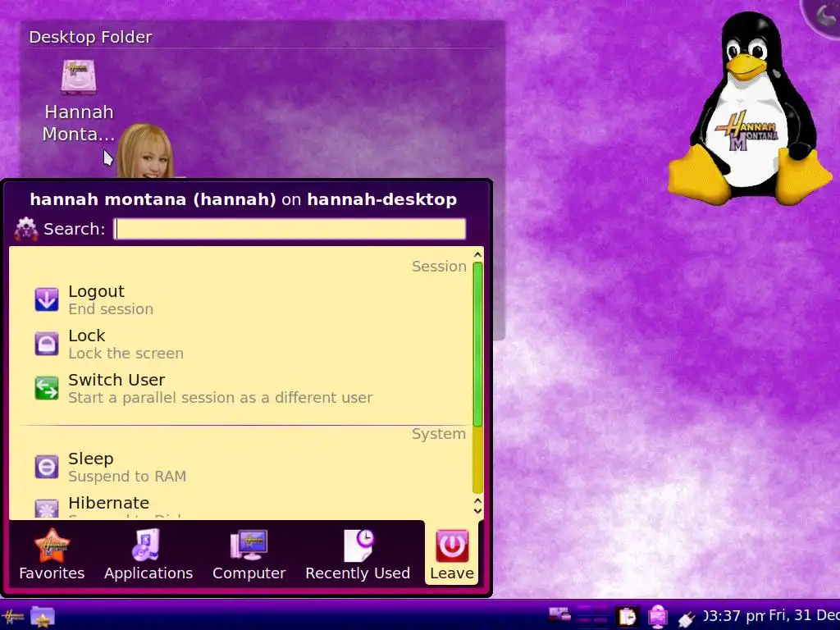Click the gear icon beside Search
Viewport: 840px width, 630px height.
(25, 230)
